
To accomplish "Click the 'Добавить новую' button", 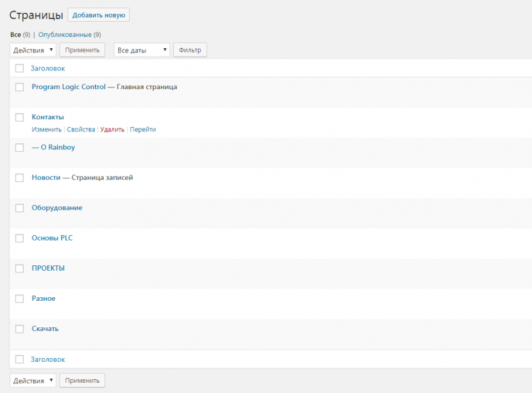I will [98, 15].
